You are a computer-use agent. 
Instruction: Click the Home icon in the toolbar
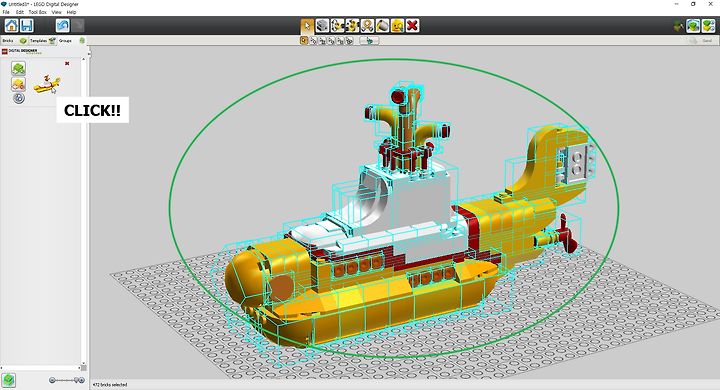click(11, 25)
